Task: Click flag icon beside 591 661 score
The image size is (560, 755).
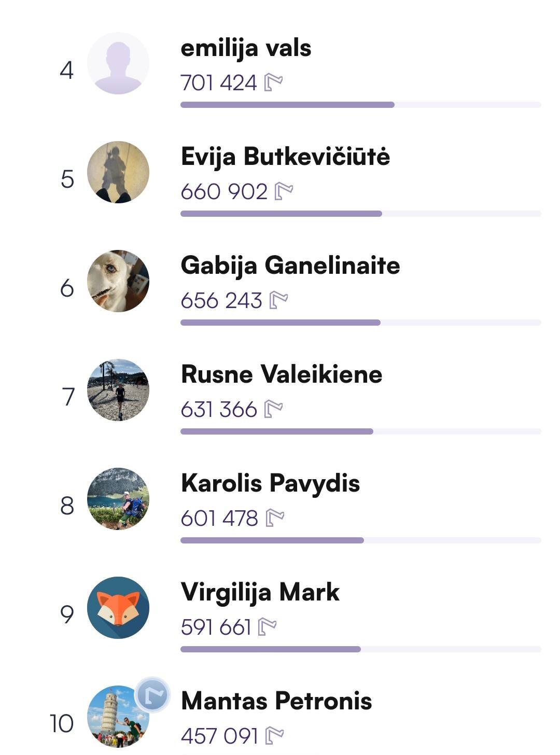Action: (267, 627)
